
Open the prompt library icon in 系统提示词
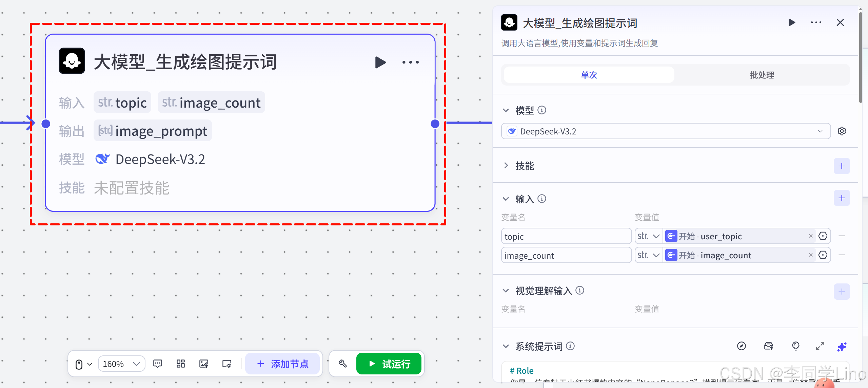768,346
